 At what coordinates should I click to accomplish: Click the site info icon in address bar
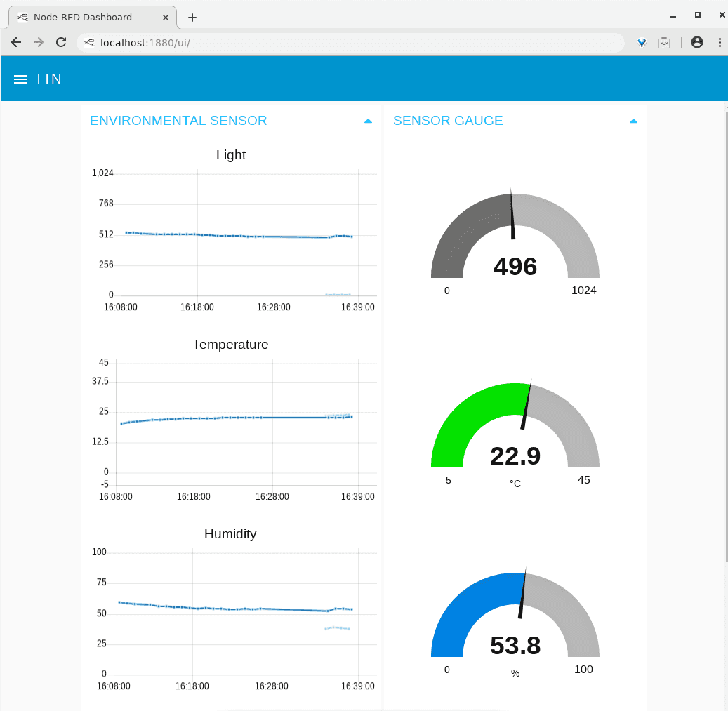click(89, 43)
